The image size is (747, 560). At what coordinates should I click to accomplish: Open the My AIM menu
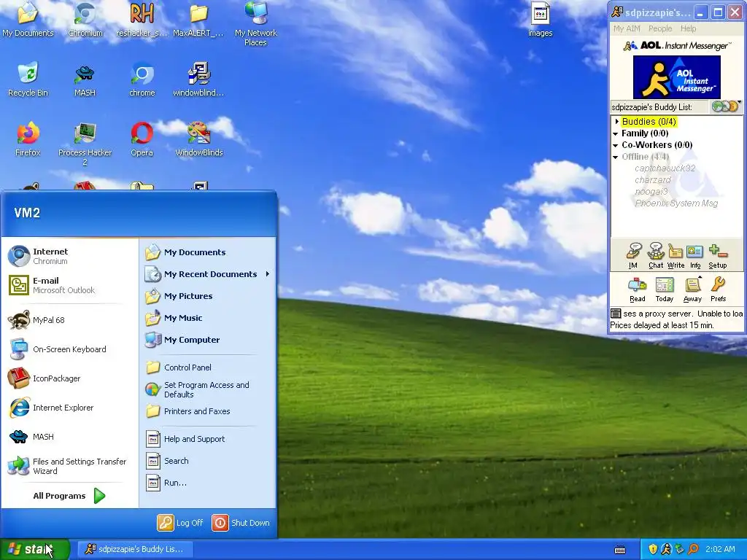click(627, 28)
